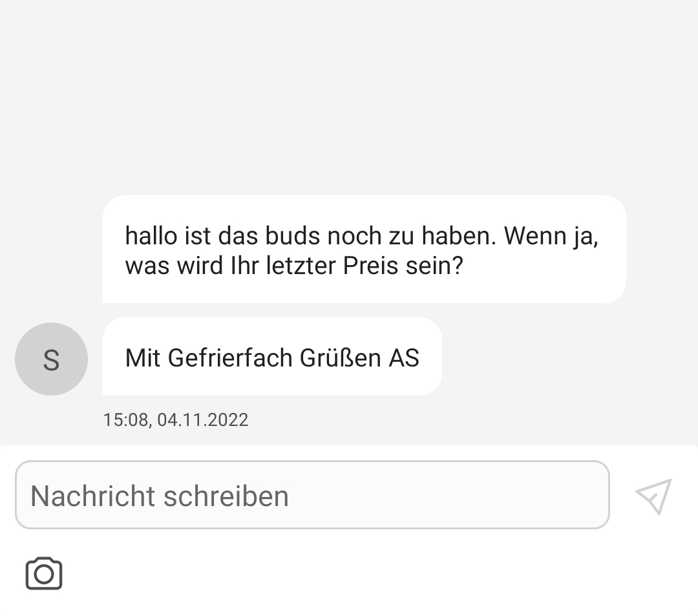Tap the 15:08, 04.11.2022 timestamp
Screen dimensions: 698x616
tap(175, 420)
